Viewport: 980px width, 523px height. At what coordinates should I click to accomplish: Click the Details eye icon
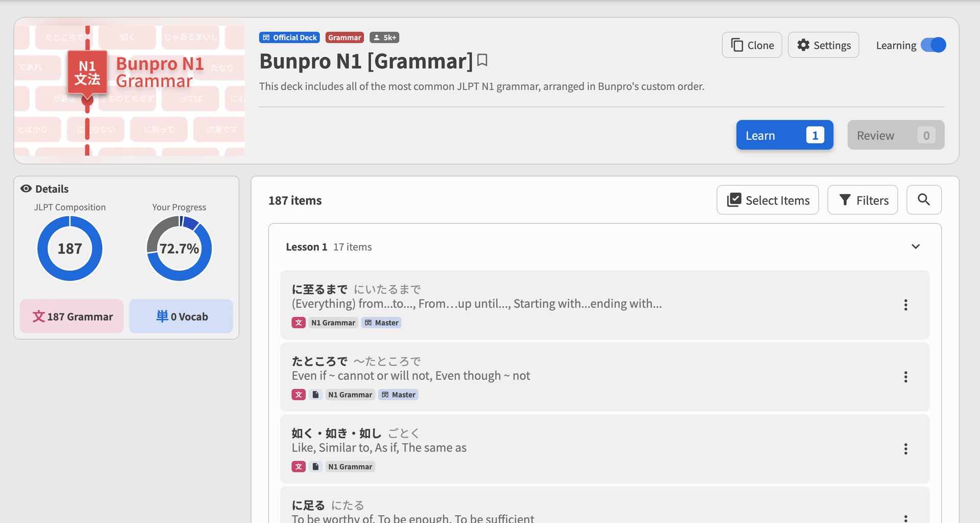click(x=26, y=189)
